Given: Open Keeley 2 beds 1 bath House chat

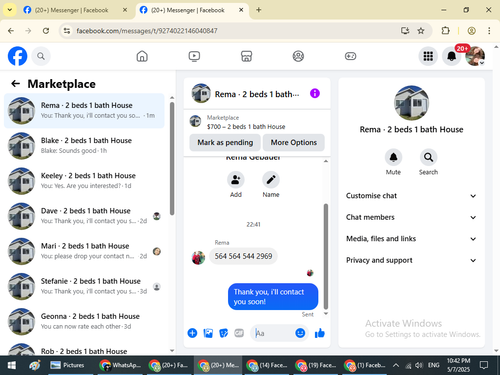Looking at the screenshot, I should pos(84,181).
